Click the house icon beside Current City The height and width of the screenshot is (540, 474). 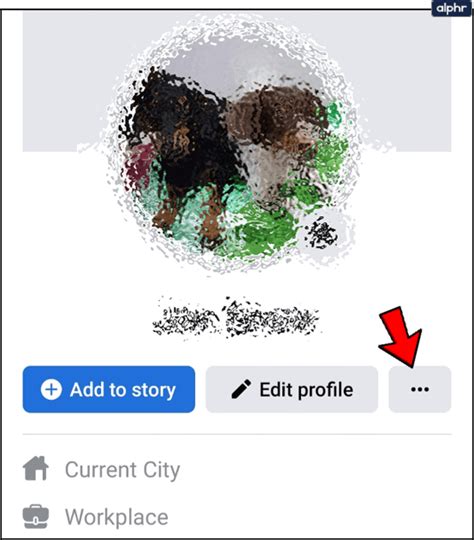click(36, 468)
